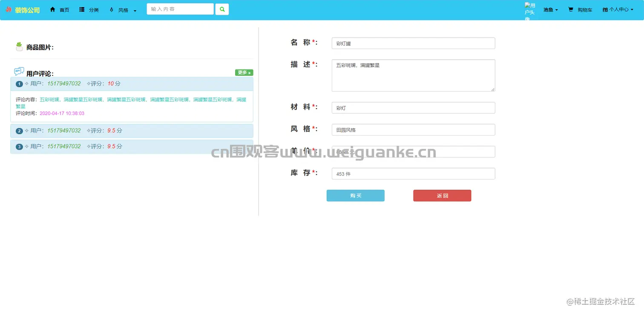Click the 描述 description textarea
This screenshot has height=315, width=644.
[413, 75]
